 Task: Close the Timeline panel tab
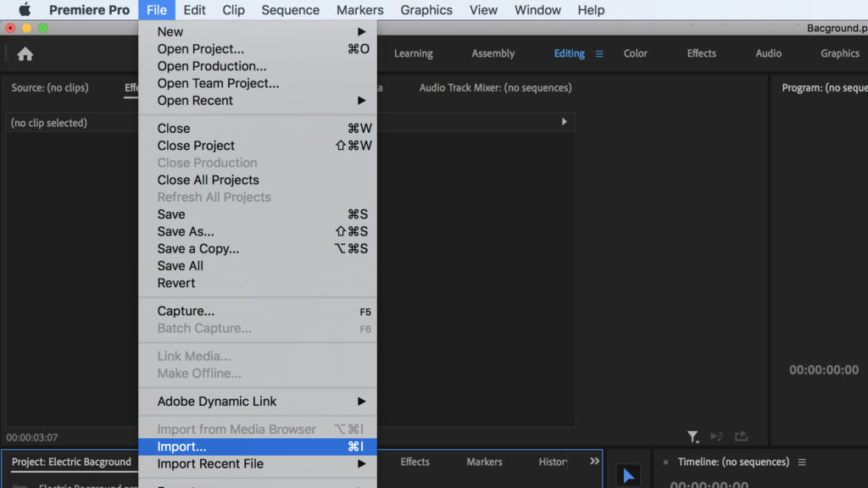665,463
